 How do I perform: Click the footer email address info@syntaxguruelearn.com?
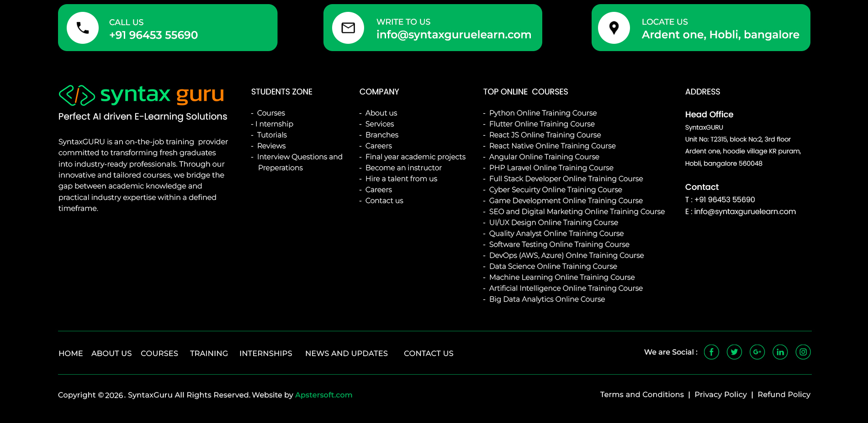click(745, 211)
